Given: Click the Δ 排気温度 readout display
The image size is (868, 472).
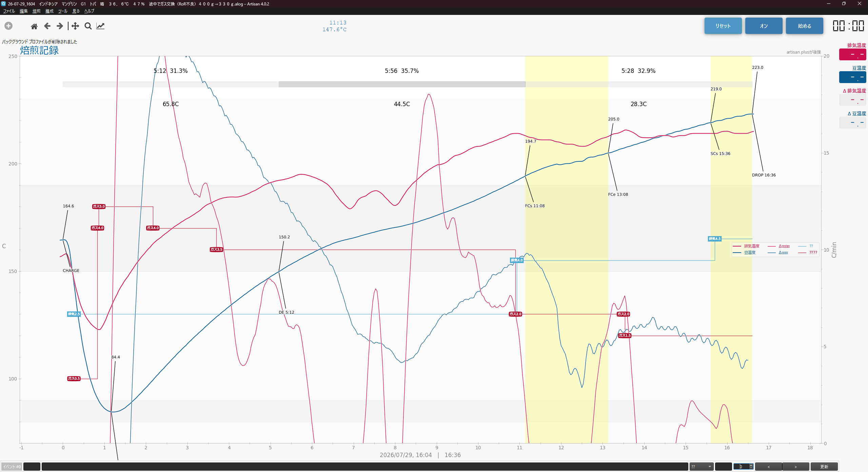Looking at the screenshot, I should point(852,100).
